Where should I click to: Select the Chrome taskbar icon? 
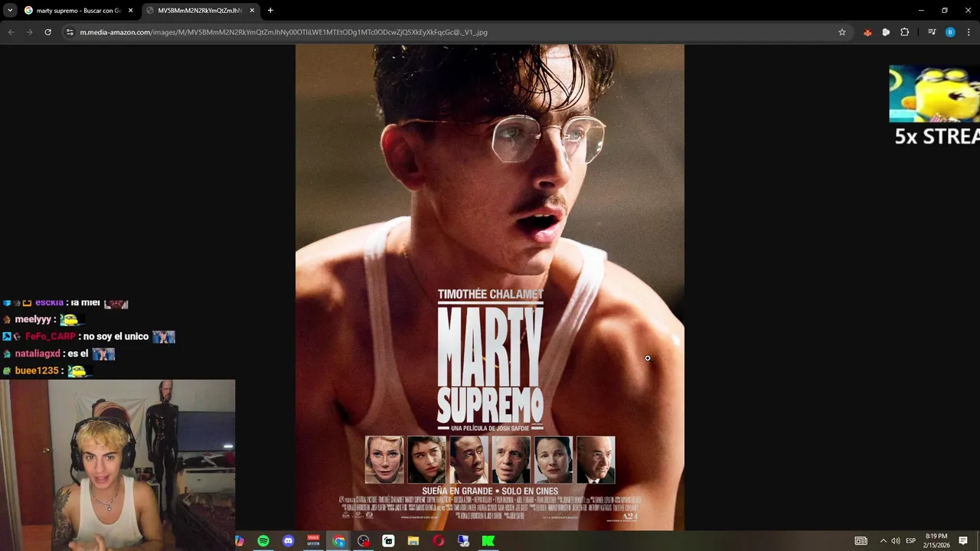point(338,541)
